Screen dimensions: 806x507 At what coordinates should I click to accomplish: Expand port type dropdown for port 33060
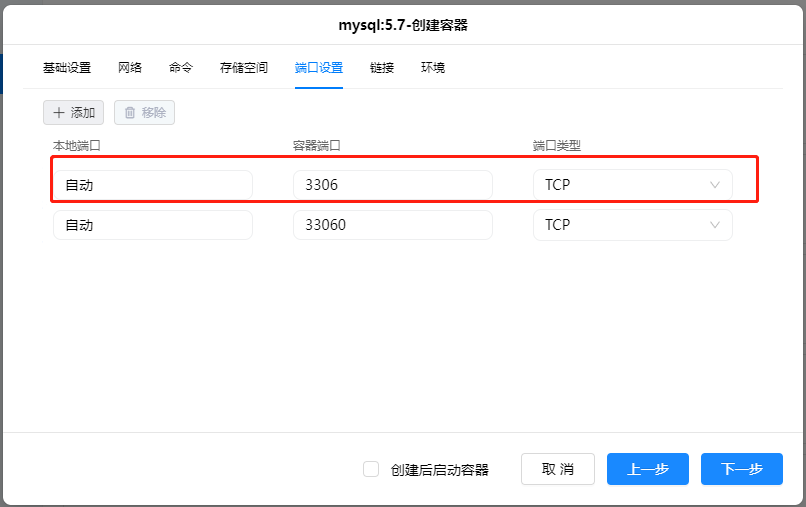coord(714,225)
